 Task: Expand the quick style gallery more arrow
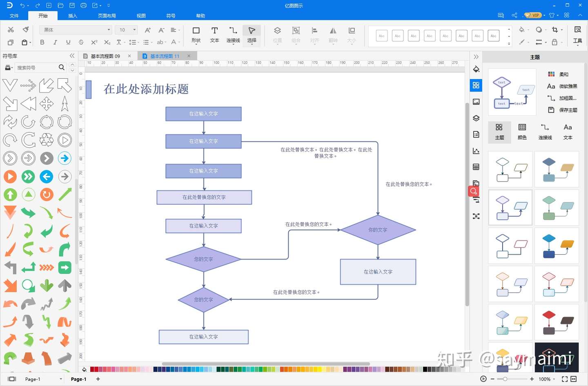tap(509, 43)
